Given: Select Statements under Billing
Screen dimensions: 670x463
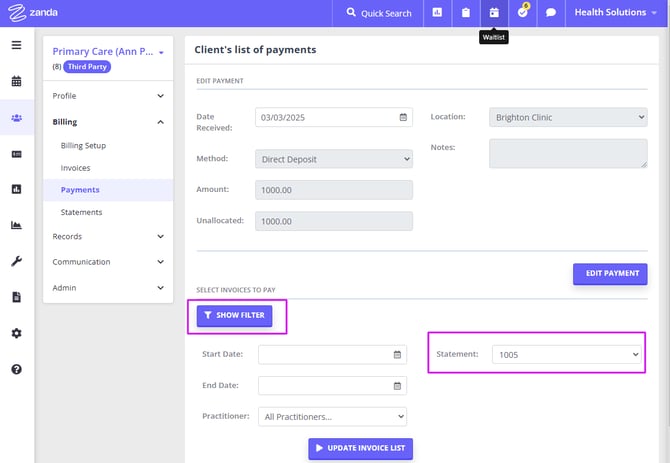Looking at the screenshot, I should [81, 212].
